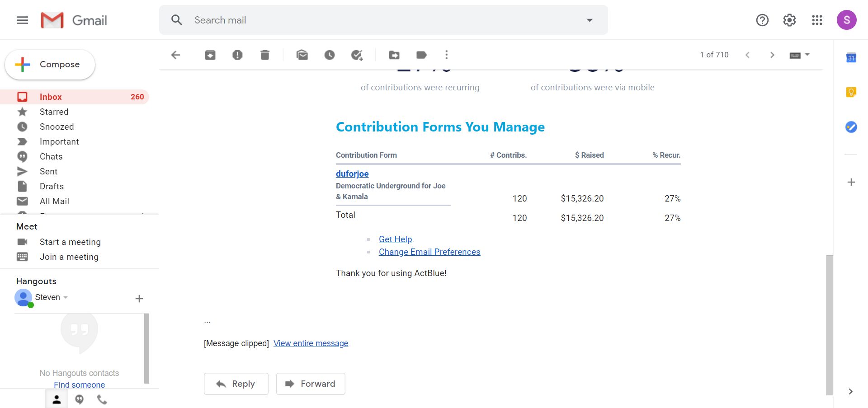Image resolution: width=868 pixels, height=408 pixels.
Task: Toggle the main menu hamburger
Action: pyautogui.click(x=22, y=20)
